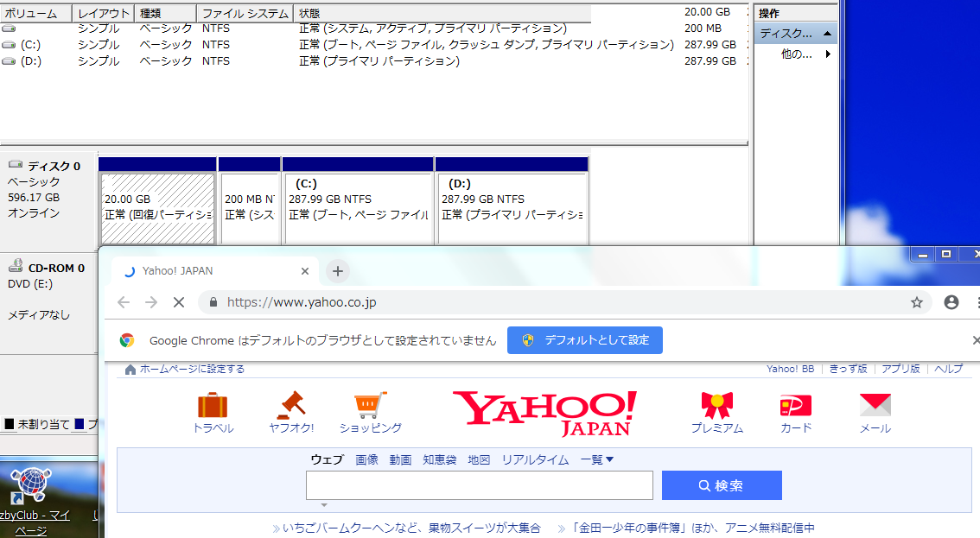The height and width of the screenshot is (538, 980).
Task: Click DVD (E:) drive label
Action: coord(30,284)
